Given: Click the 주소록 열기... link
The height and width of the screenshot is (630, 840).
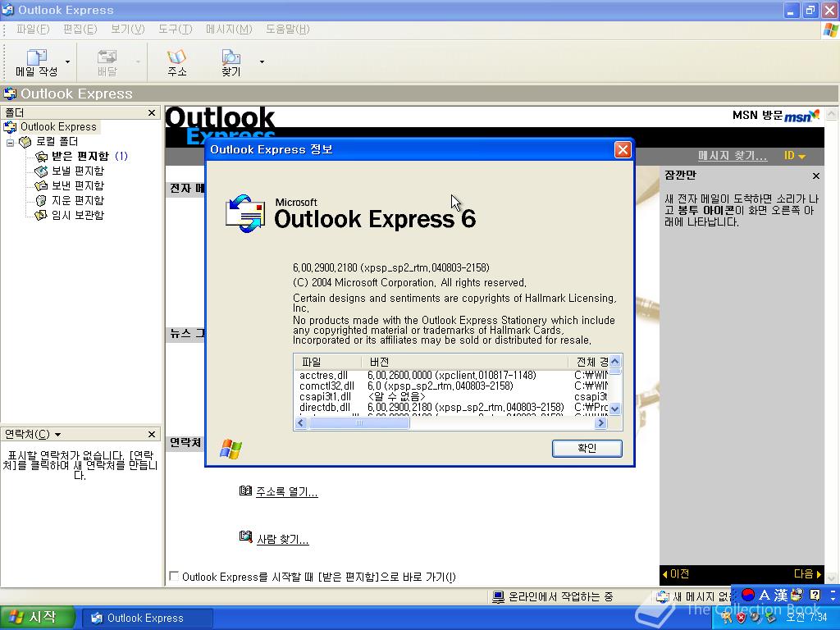Looking at the screenshot, I should pos(286,492).
